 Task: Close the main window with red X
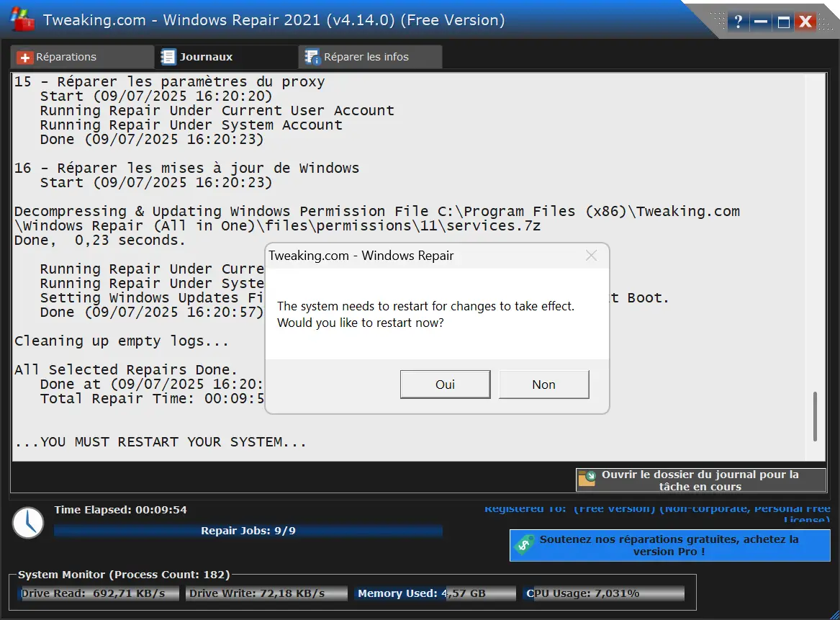(x=805, y=22)
